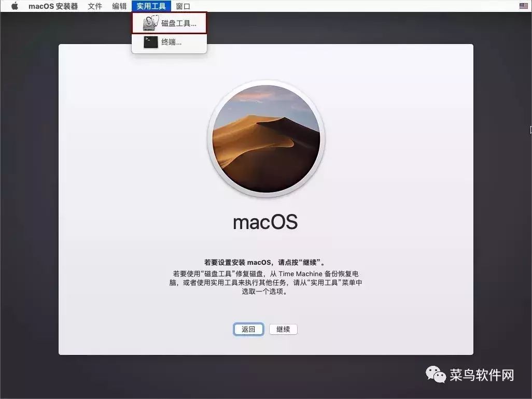Click the stethoscope Disk Utility icon
The height and width of the screenshot is (399, 532).
pyautogui.click(x=150, y=22)
